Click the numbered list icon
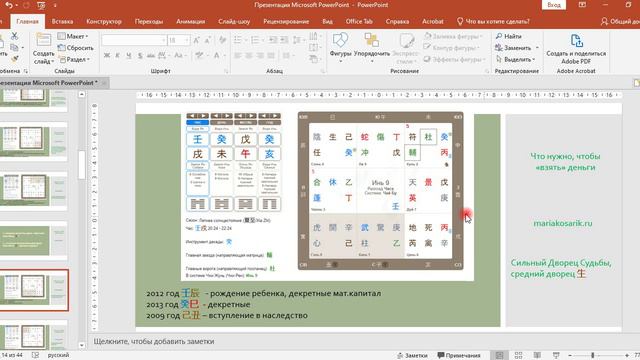Viewport: 640px width, 360px height. click(x=256, y=40)
